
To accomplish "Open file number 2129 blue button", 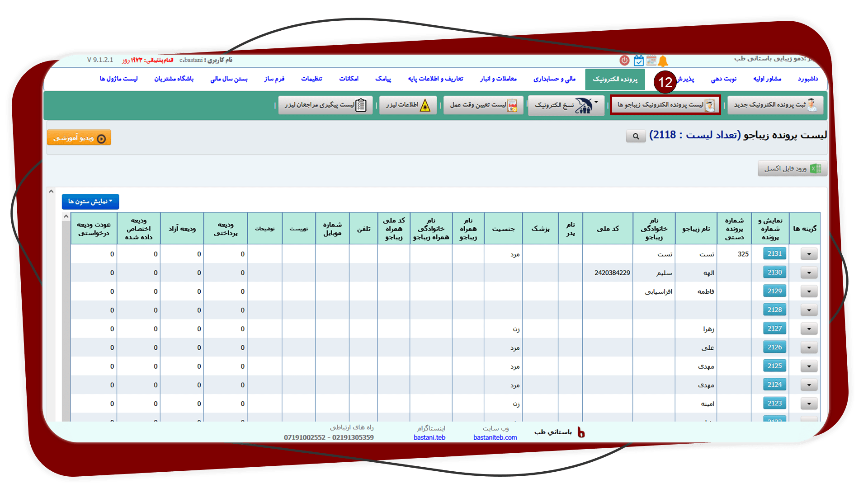I will click(x=774, y=291).
